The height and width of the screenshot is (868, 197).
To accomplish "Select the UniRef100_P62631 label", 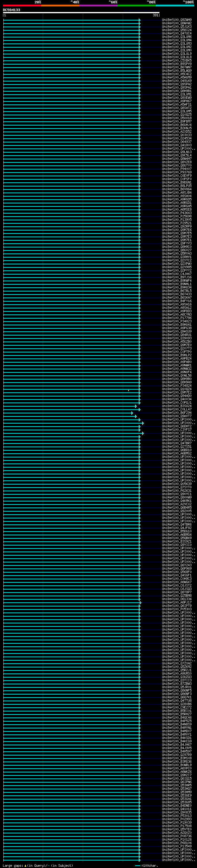I will click(177, 491).
